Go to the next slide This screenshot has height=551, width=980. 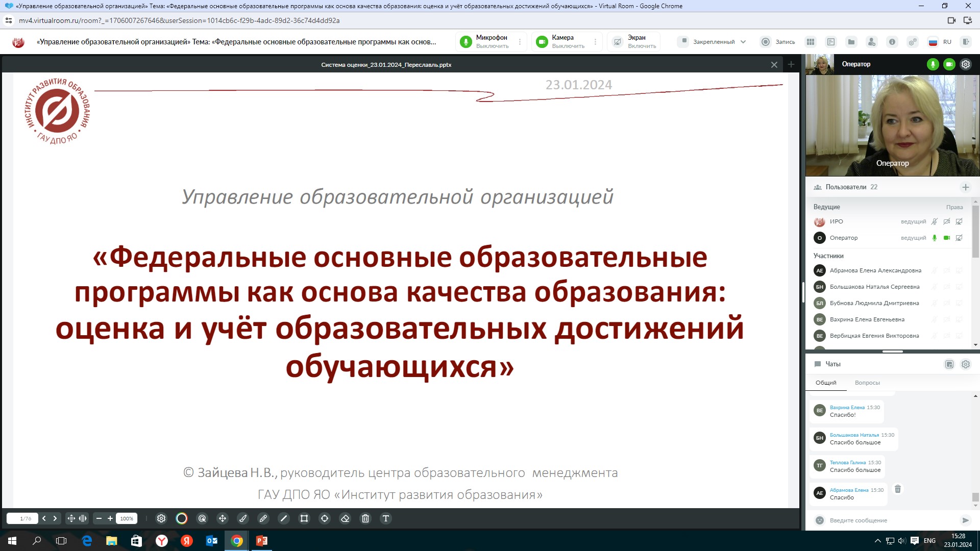click(x=55, y=518)
